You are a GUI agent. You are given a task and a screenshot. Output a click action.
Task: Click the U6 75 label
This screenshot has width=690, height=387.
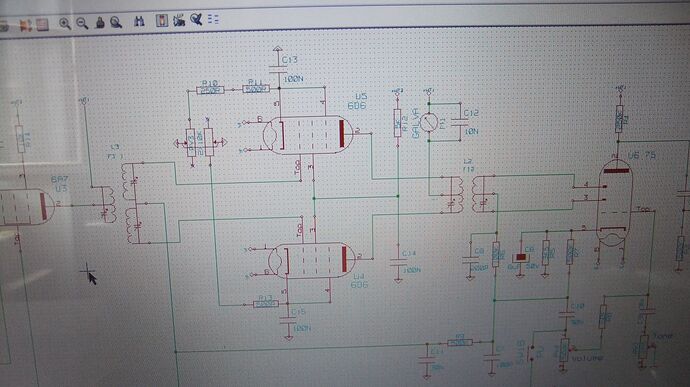tap(642, 155)
